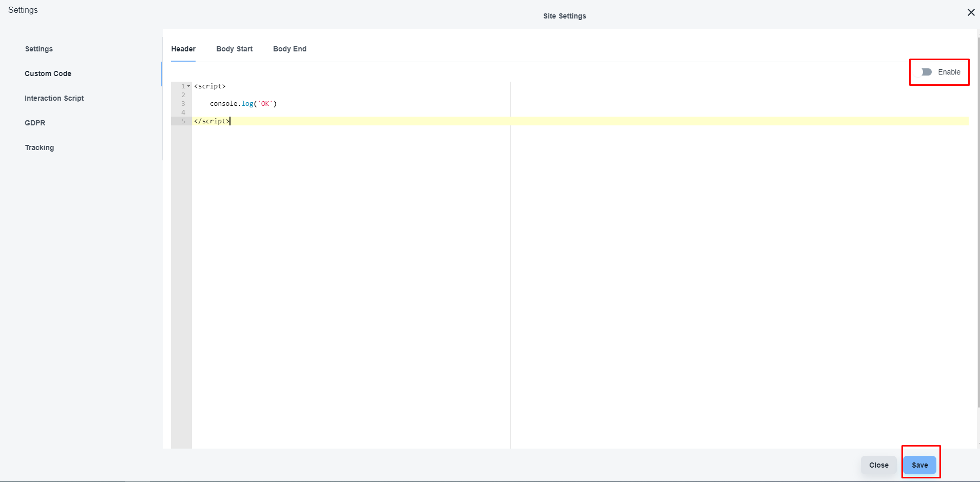Open the Custom Code section
Viewport: 980px width, 482px height.
(48, 73)
